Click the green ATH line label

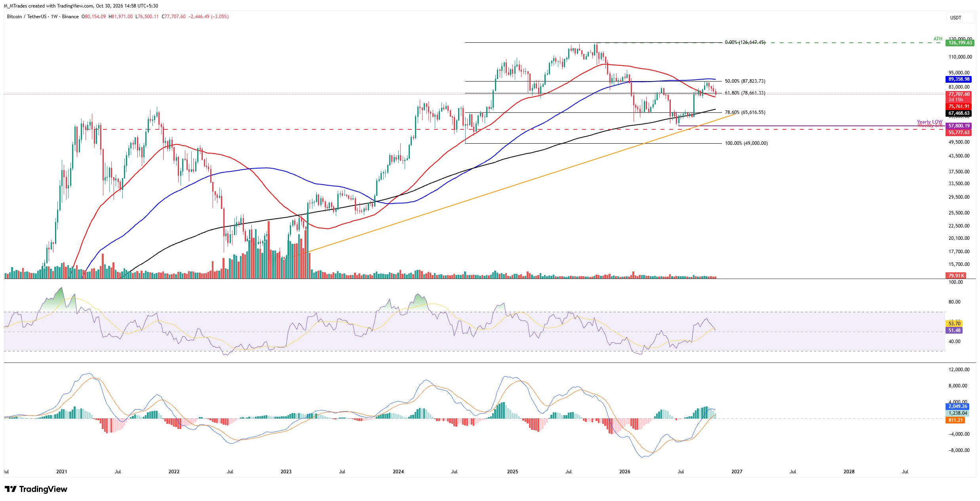tap(938, 39)
